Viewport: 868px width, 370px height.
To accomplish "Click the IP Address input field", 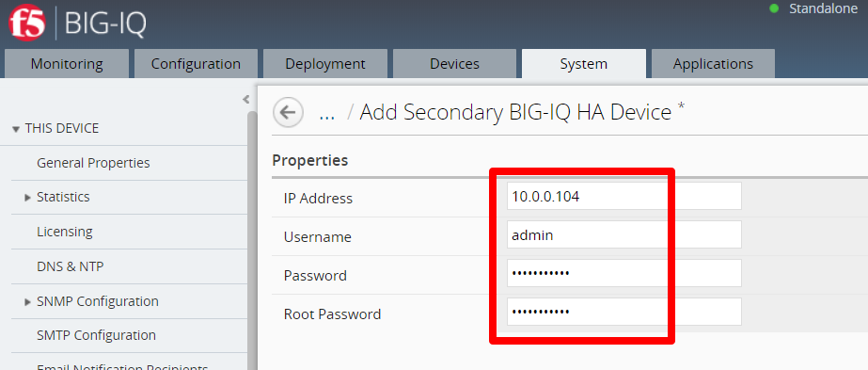I will pyautogui.click(x=623, y=196).
